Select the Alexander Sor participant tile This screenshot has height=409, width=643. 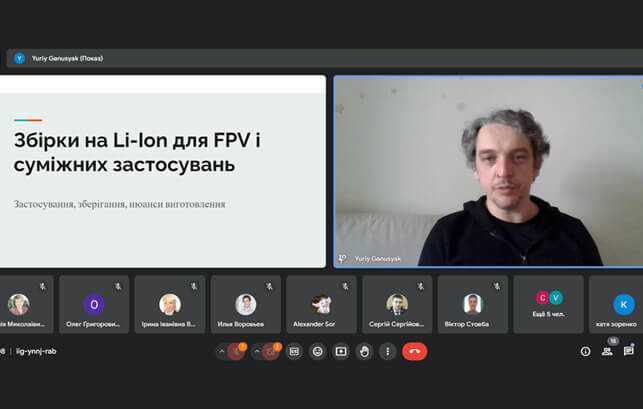pos(322,304)
